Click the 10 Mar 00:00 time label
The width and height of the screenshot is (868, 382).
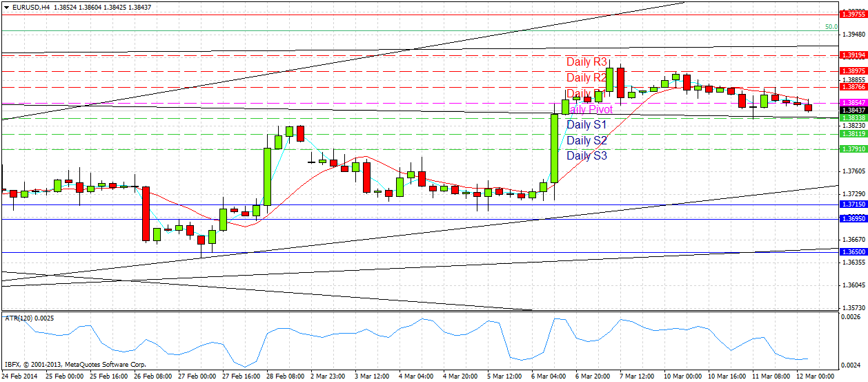click(684, 376)
